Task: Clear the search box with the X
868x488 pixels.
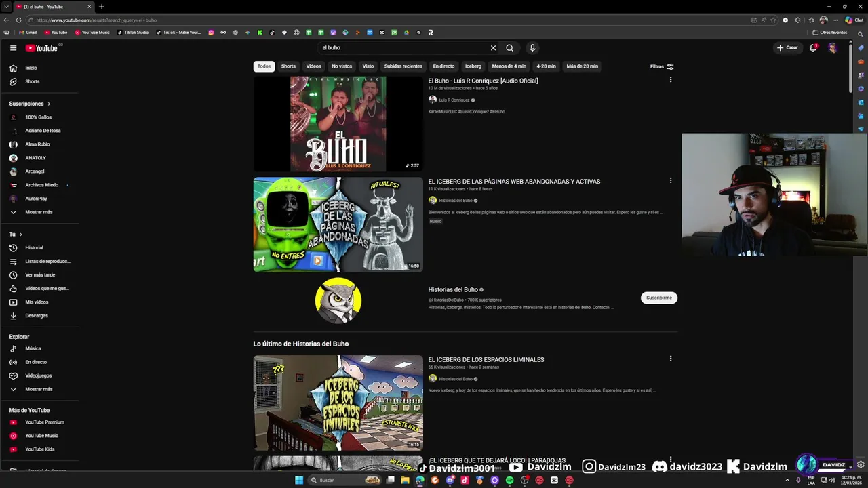Action: click(493, 48)
